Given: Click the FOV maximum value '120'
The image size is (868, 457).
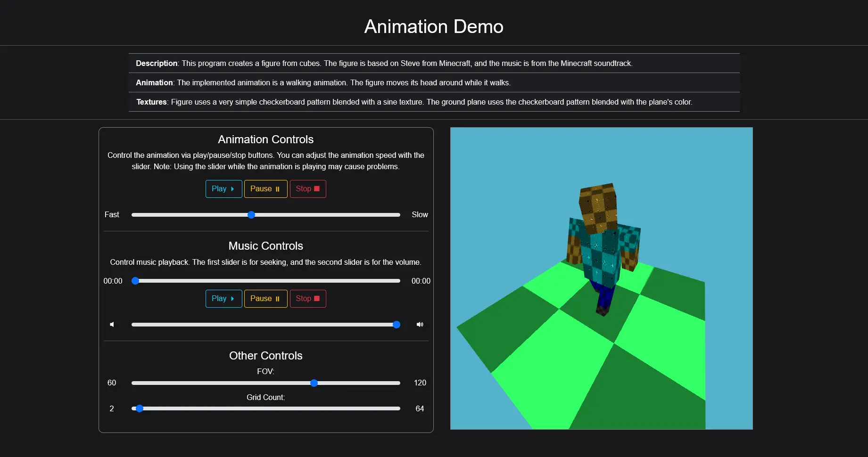Looking at the screenshot, I should click(x=420, y=383).
